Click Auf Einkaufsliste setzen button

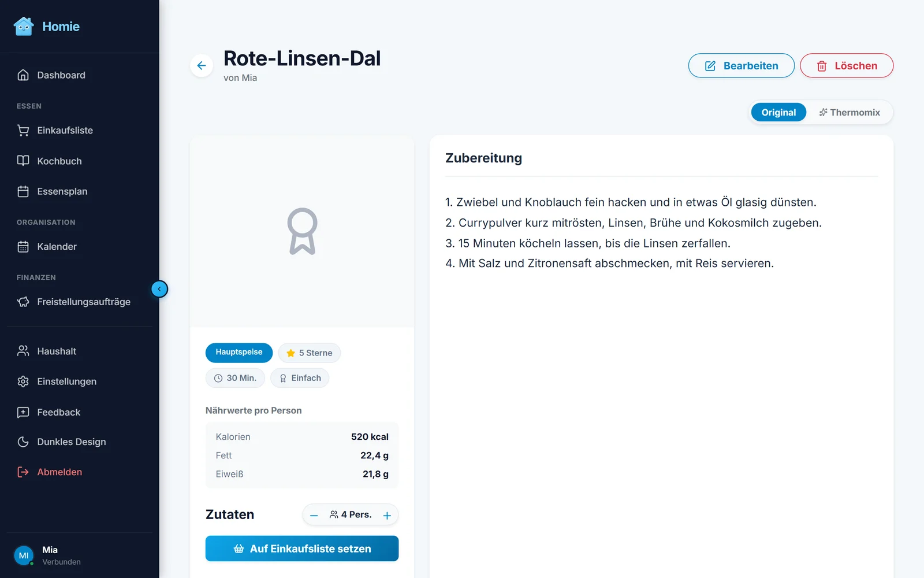tap(302, 549)
